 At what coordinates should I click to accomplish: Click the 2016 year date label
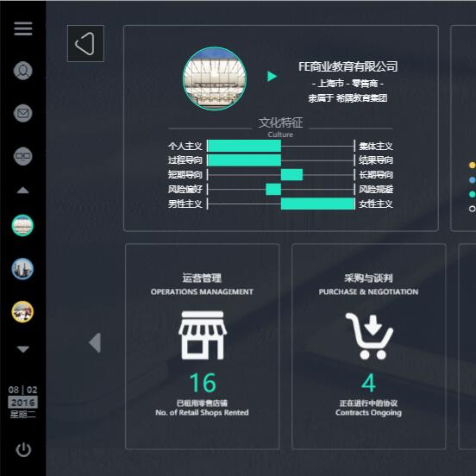pos(22,402)
